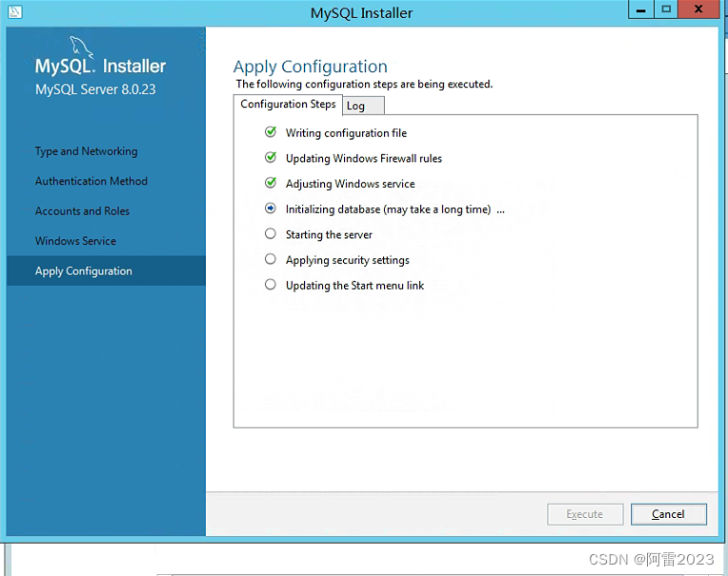The height and width of the screenshot is (576, 728).
Task: Click the MySQL Installer title bar icon
Action: tap(15, 11)
